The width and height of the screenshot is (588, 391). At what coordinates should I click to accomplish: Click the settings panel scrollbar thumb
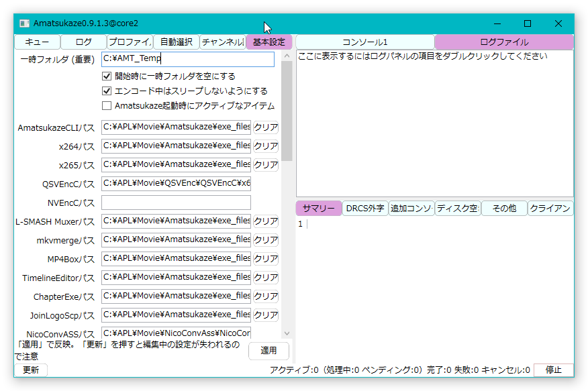[x=287, y=111]
